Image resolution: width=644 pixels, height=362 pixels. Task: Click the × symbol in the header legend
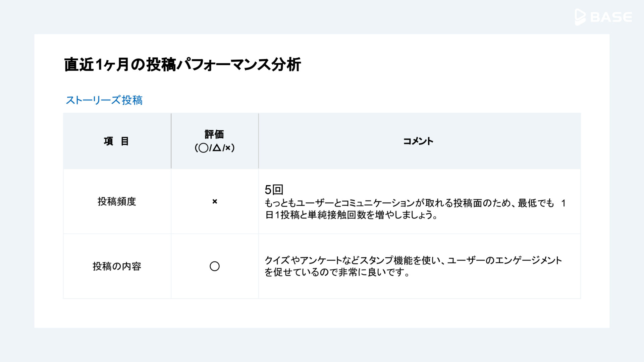coord(228,148)
